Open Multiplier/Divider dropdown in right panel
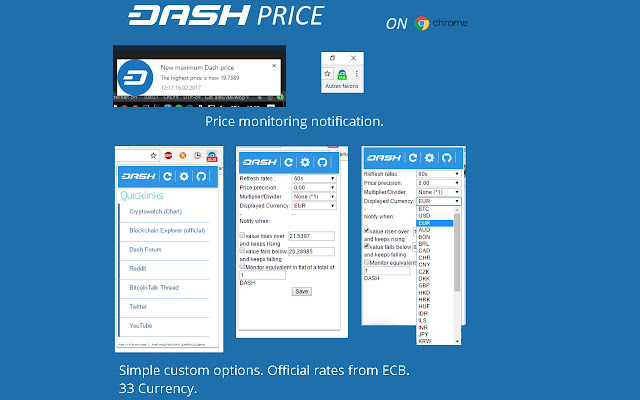This screenshot has height=400, width=640. tap(439, 192)
